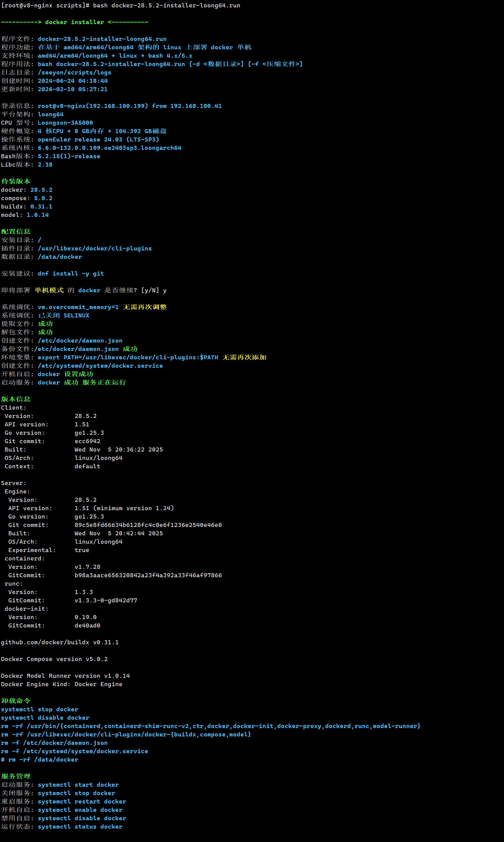Click the Experimental value "true"

[x=82, y=550]
